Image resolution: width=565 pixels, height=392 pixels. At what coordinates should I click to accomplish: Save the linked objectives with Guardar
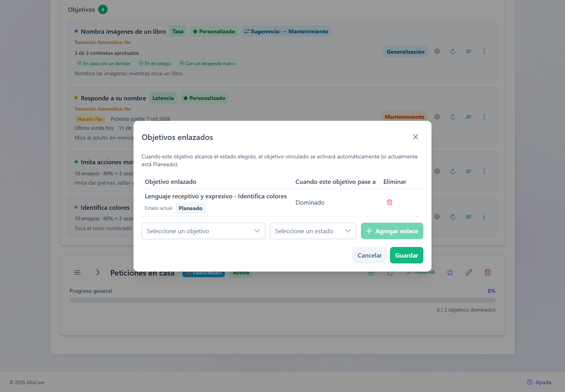(x=406, y=255)
